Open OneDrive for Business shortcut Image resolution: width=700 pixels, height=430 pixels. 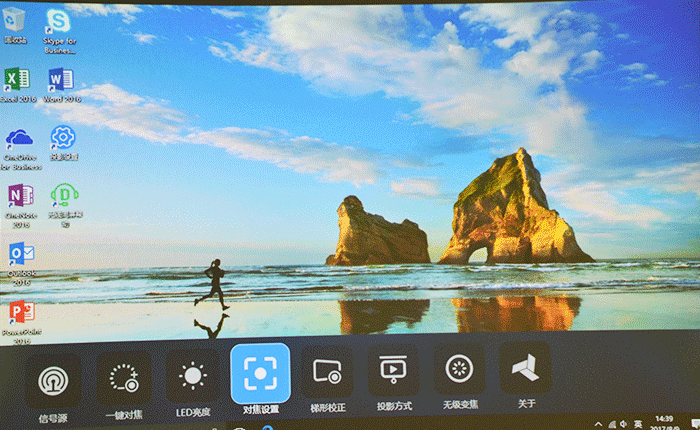[19, 138]
